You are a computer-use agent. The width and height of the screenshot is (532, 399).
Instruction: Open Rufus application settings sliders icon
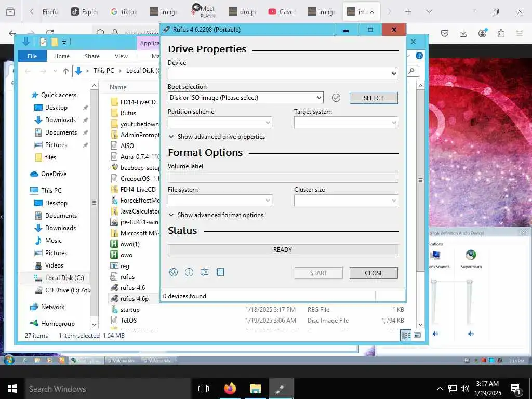point(205,272)
